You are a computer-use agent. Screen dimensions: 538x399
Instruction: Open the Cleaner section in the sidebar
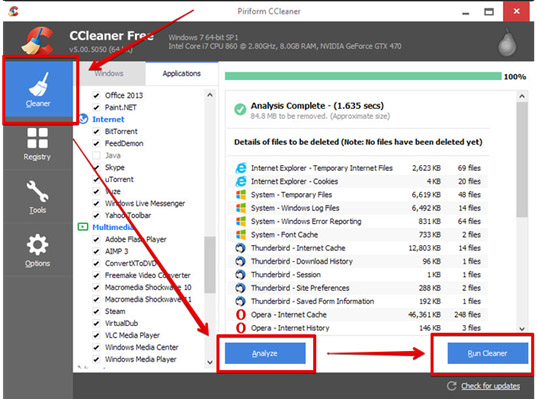(38, 90)
